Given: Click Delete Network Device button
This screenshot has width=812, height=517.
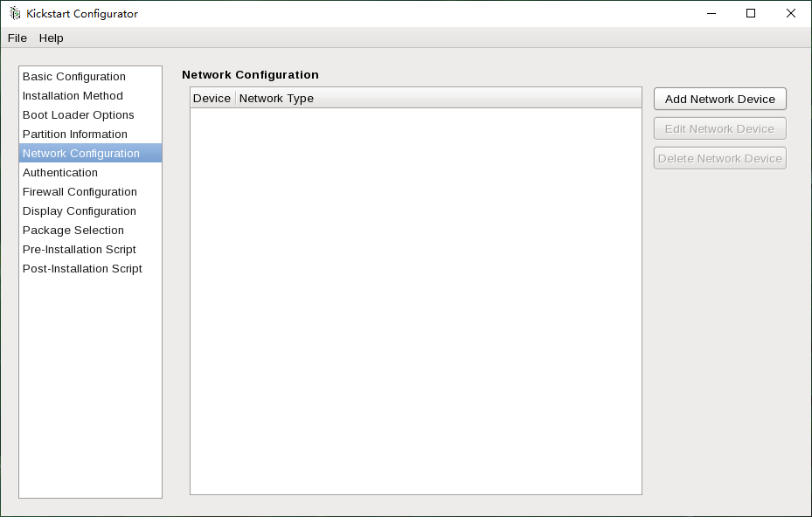Looking at the screenshot, I should click(720, 158).
